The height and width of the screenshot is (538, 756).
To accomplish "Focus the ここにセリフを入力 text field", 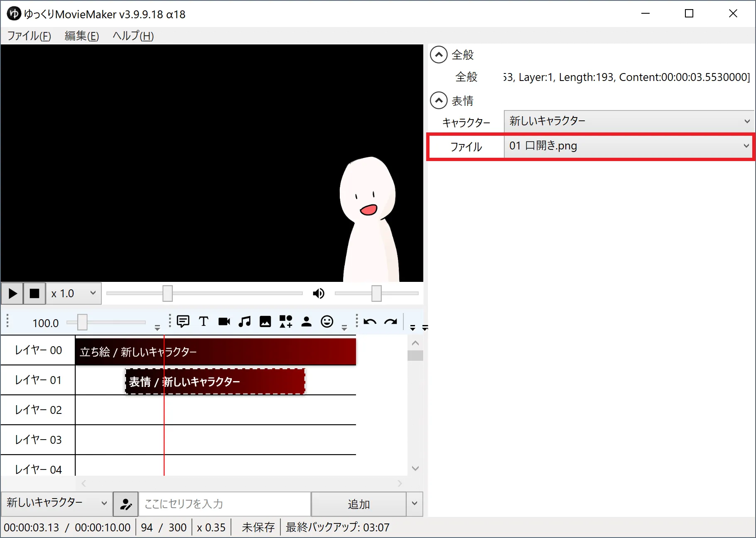I will [225, 504].
